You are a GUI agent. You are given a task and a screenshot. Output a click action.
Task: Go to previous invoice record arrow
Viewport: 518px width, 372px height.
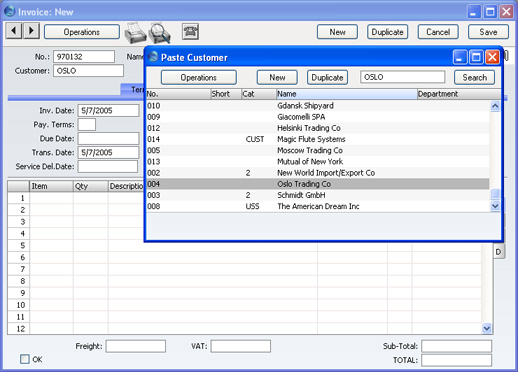coord(14,31)
